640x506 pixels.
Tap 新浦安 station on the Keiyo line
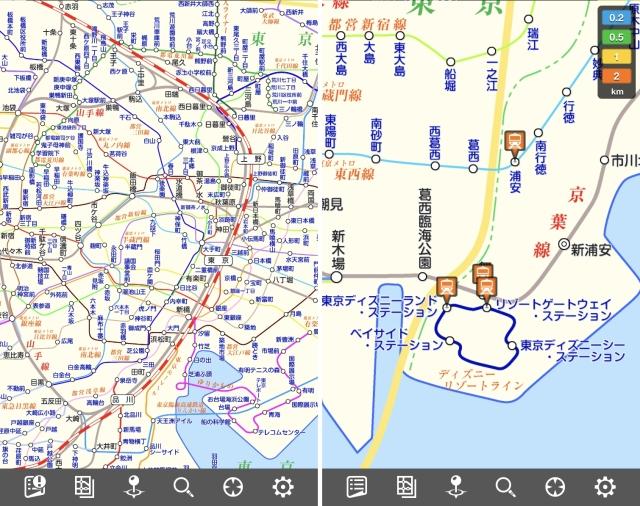(591, 250)
